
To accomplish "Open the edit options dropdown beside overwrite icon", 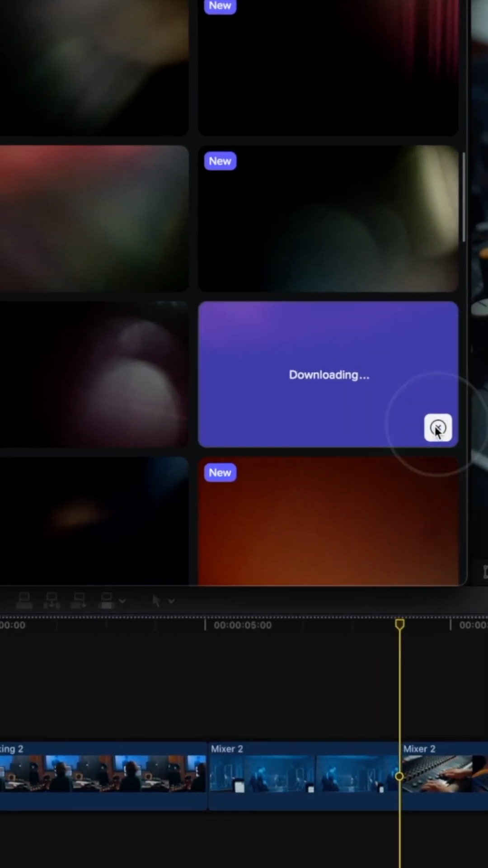I will 122,601.
